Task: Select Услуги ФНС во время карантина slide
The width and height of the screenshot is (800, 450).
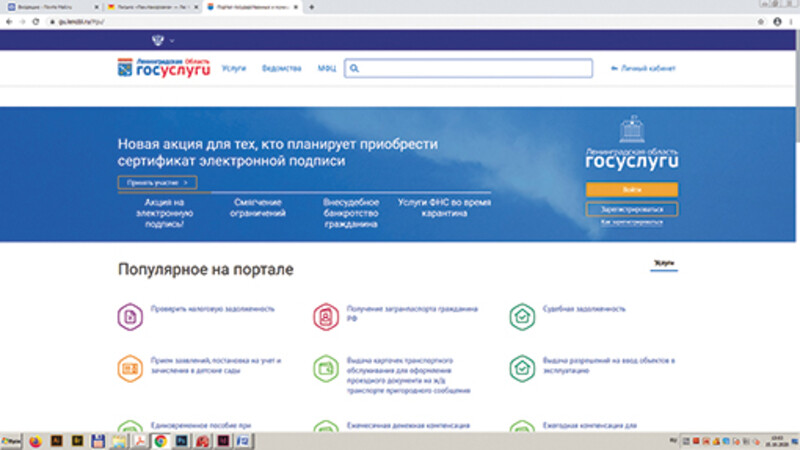Action: [x=444, y=208]
